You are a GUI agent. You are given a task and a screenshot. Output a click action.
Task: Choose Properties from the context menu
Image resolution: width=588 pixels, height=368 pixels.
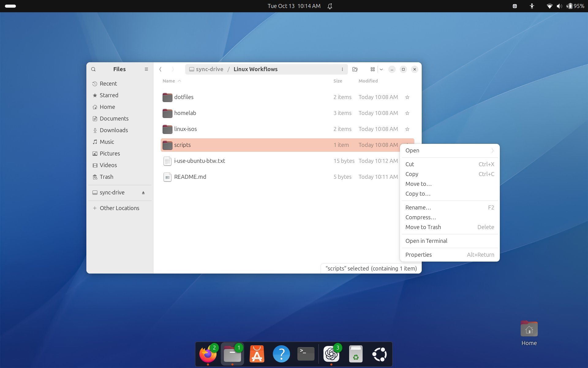pyautogui.click(x=450, y=255)
